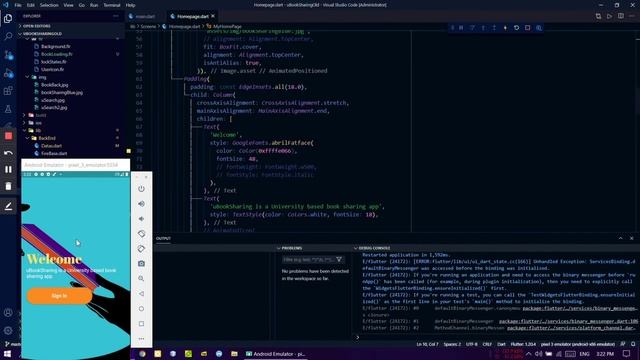Viewport: 640px width, 360px height.
Task: Open Run and Debug view
Action: tap(8, 73)
